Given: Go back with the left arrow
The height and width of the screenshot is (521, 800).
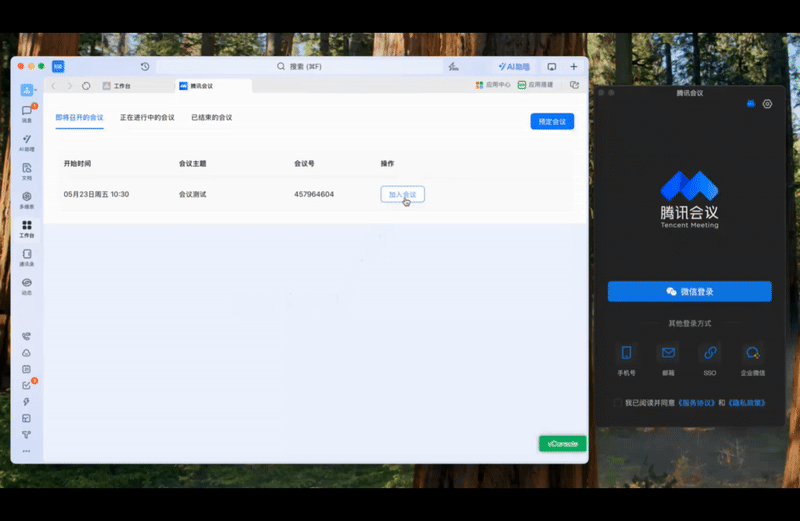Looking at the screenshot, I should (x=54, y=86).
